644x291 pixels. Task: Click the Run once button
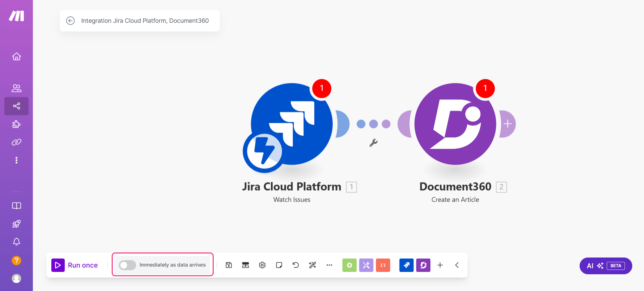(x=75, y=265)
